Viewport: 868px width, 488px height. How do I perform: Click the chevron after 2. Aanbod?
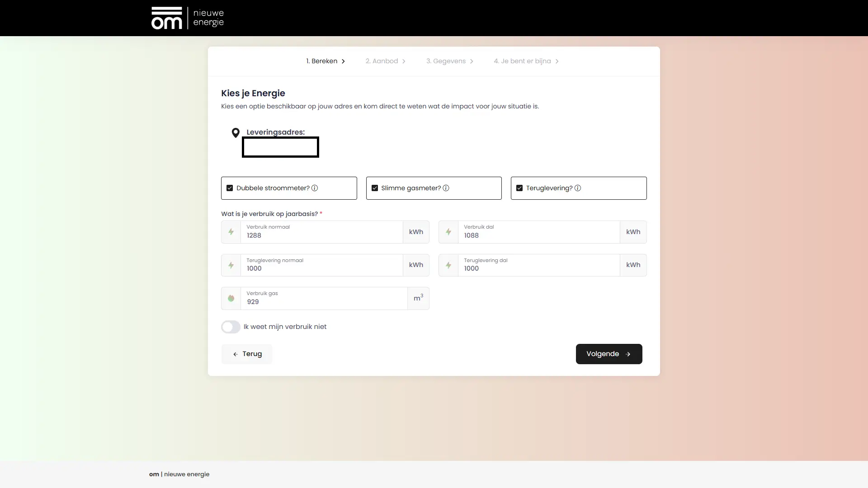(404, 61)
